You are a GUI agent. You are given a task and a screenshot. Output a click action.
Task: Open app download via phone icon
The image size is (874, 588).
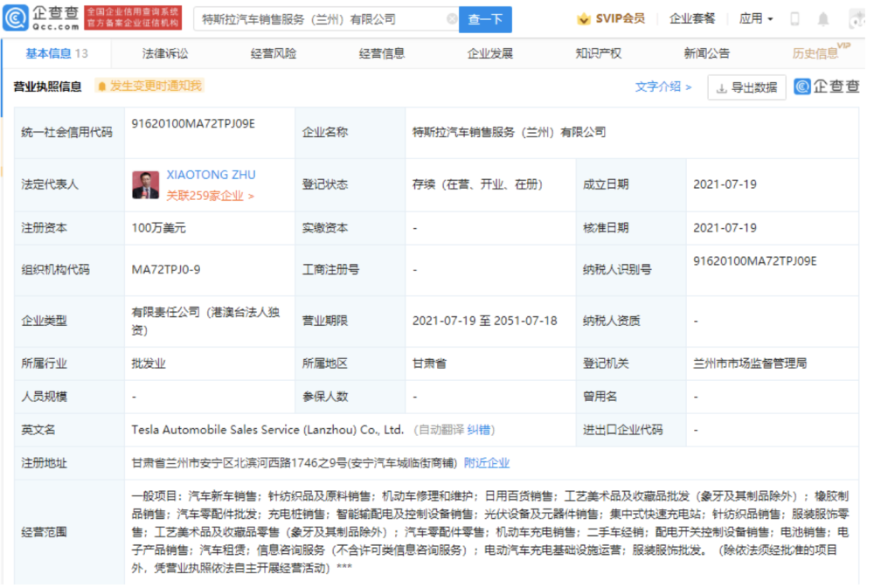click(x=795, y=17)
